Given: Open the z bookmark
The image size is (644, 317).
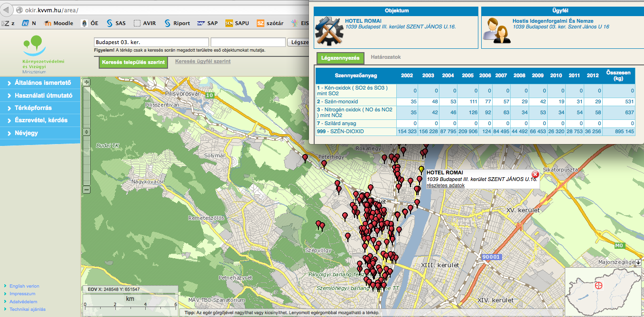Looking at the screenshot, I should pyautogui.click(x=8, y=23).
